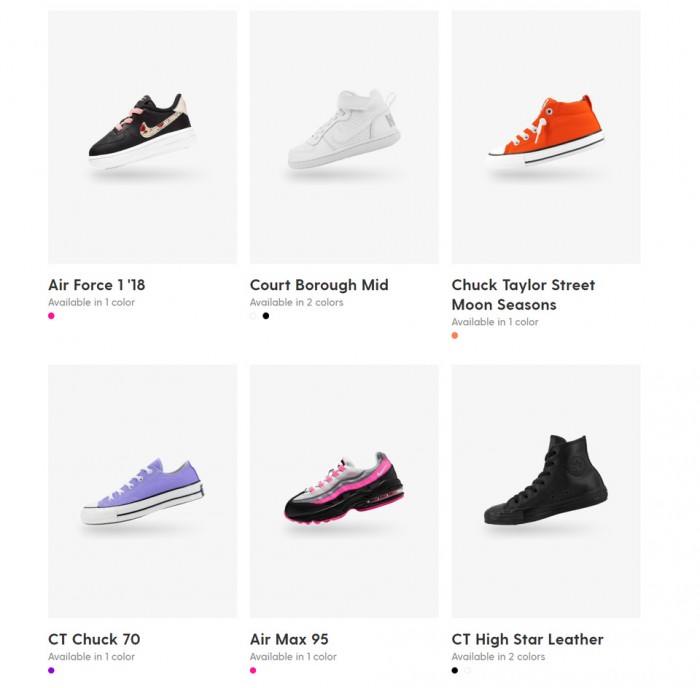The height and width of the screenshot is (688, 700).
Task: Select the purple swatch under CT Chuck 70
Action: tap(52, 670)
